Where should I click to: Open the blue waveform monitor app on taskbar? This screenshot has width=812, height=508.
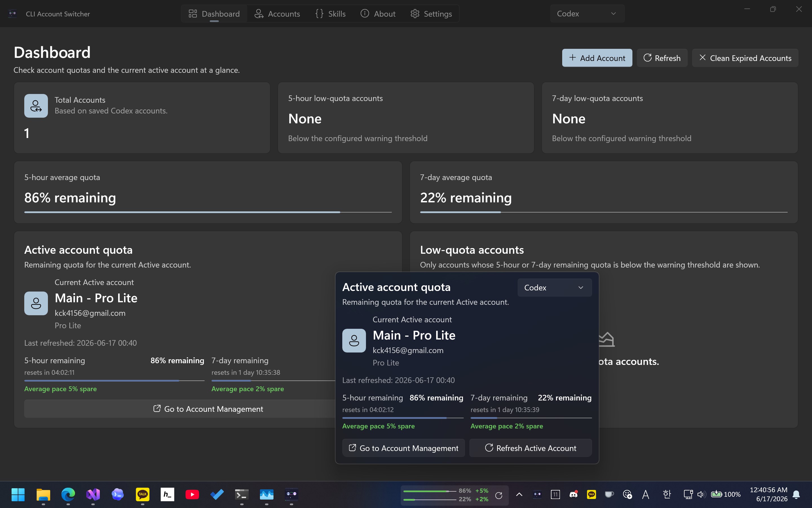coord(267,494)
